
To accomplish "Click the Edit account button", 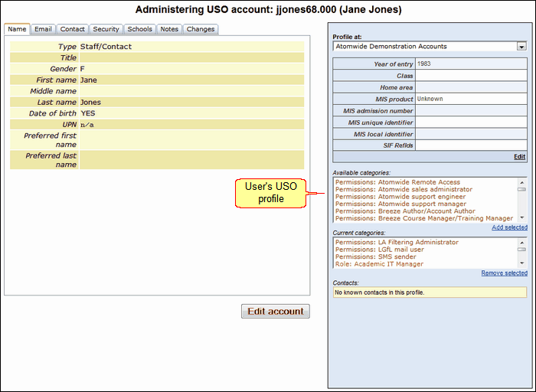I will 276,312.
